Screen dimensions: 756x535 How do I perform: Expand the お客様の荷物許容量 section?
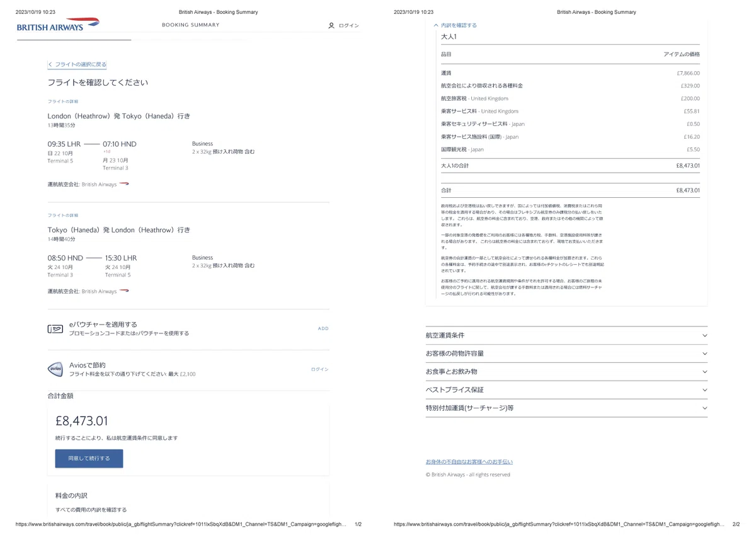(566, 354)
